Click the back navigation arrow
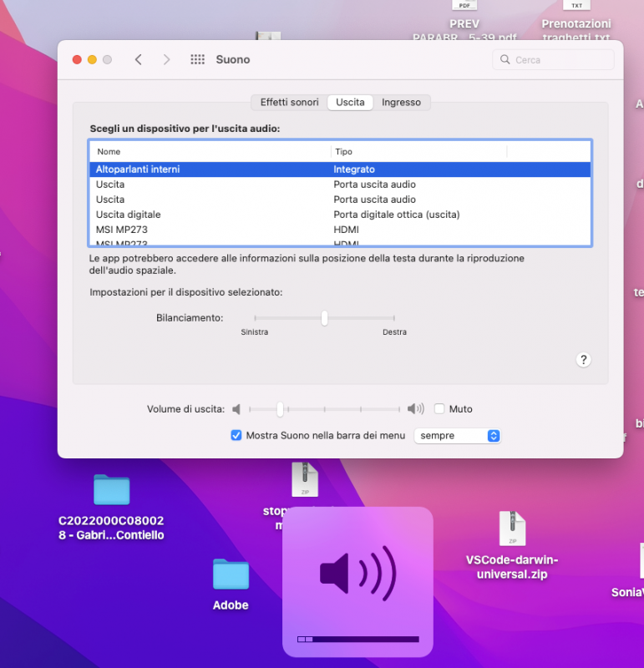This screenshot has width=644, height=668. [x=139, y=60]
